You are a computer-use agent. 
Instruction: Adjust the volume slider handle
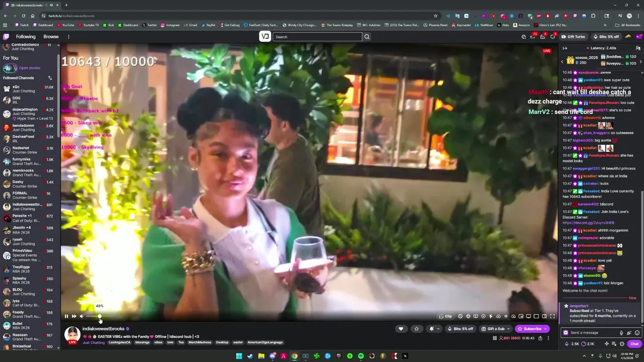coord(100,316)
